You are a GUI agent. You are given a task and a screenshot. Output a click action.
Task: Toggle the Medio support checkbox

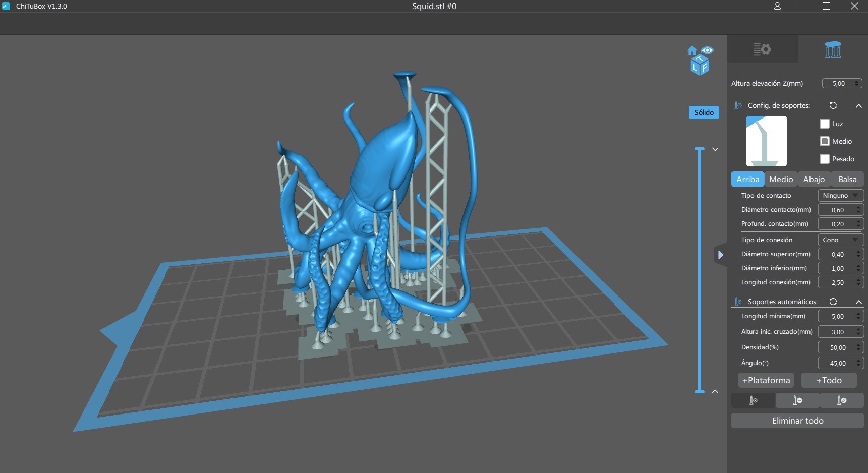coord(825,141)
